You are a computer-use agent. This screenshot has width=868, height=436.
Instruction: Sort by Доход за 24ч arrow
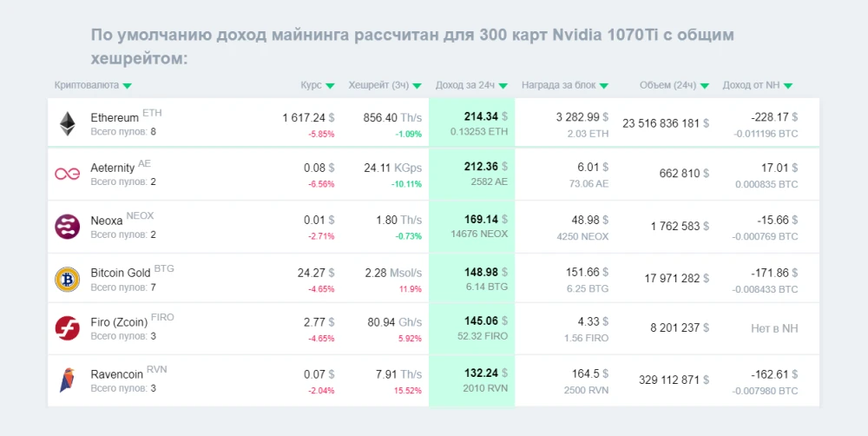(x=503, y=86)
